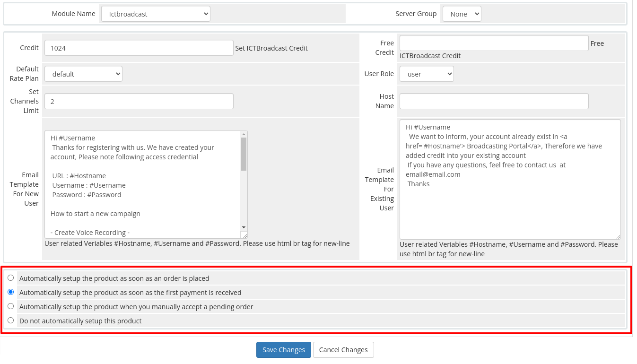Screen dimensions: 637x364
Task: Choose setup on manually accepting pending order
Action: click(x=11, y=306)
